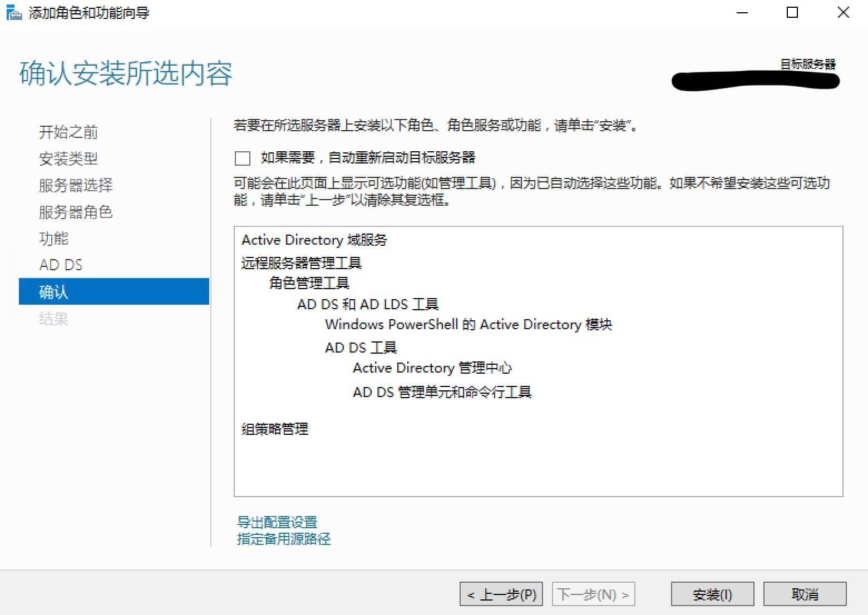The height and width of the screenshot is (615, 868).
Task: Click 导出配置设置 link
Action: pos(277,522)
